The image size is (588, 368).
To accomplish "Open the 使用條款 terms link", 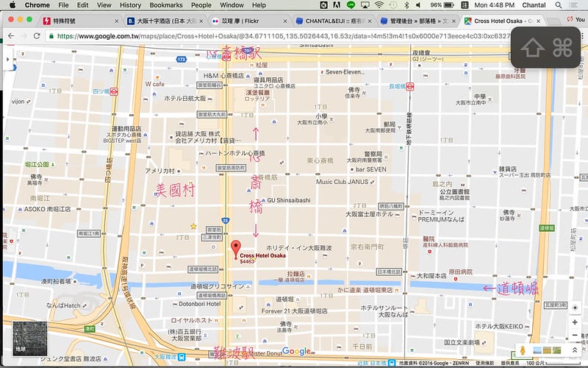I will [x=484, y=363].
